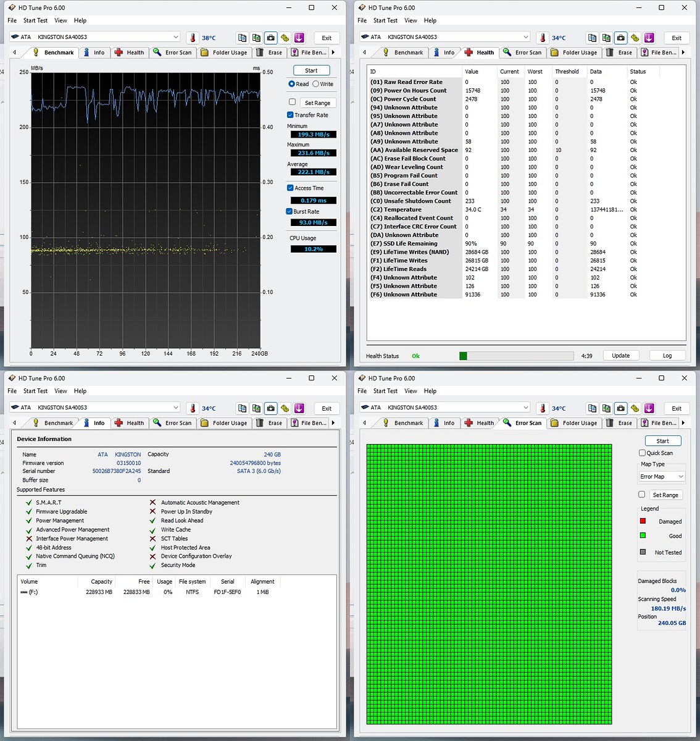Open options icon in Info window toolbar

(285, 408)
